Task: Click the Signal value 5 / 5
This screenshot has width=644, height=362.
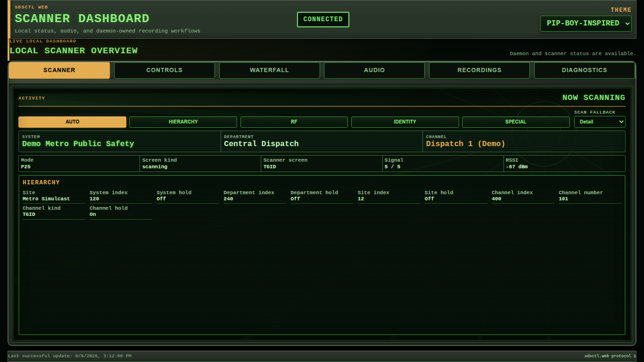Action: click(392, 167)
